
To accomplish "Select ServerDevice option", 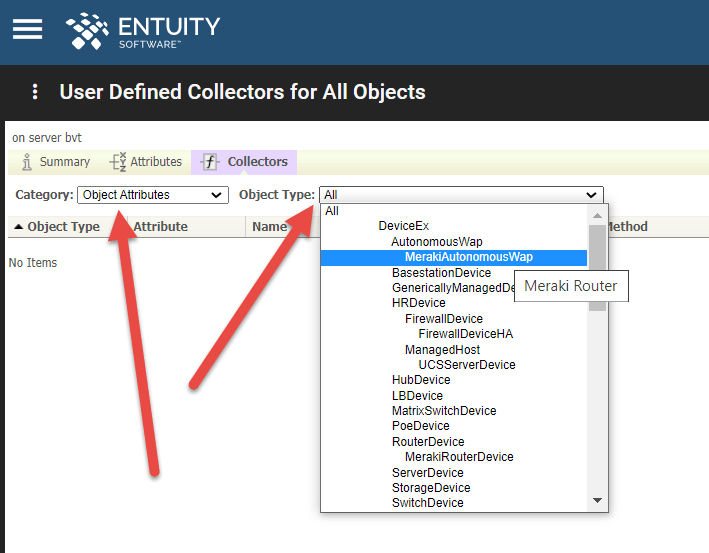I will click(x=454, y=473).
